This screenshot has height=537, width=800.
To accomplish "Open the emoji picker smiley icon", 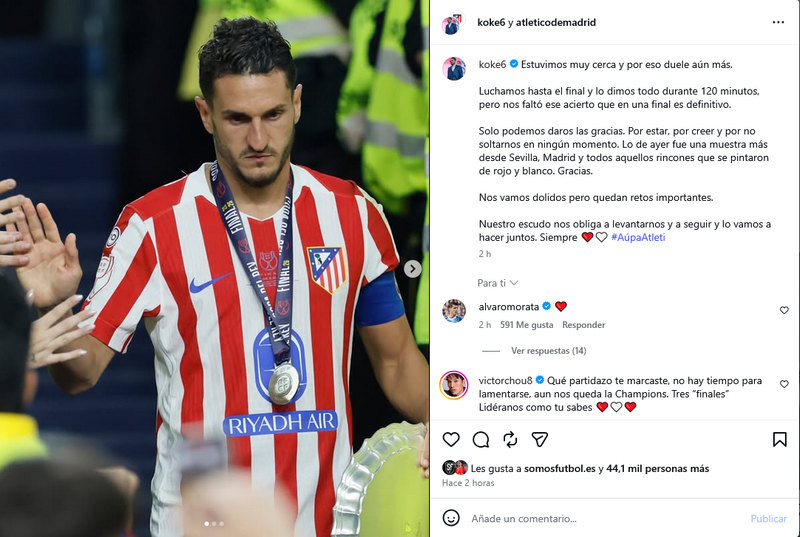I will tap(451, 518).
